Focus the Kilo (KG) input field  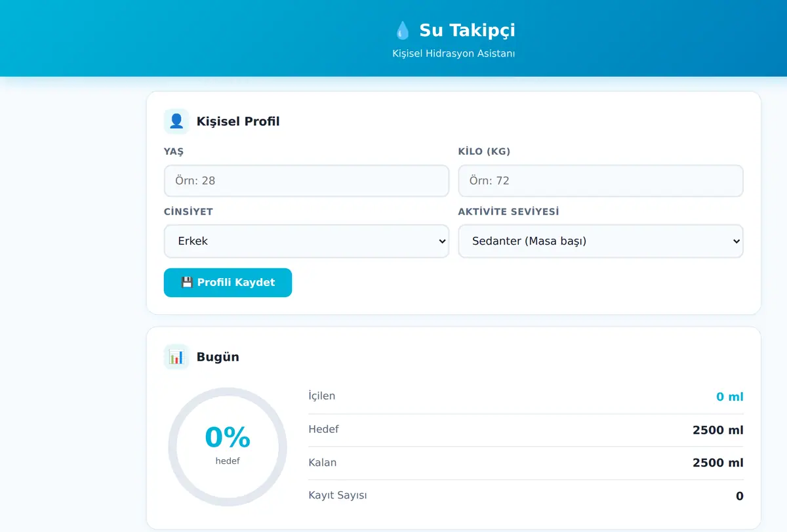tap(601, 180)
